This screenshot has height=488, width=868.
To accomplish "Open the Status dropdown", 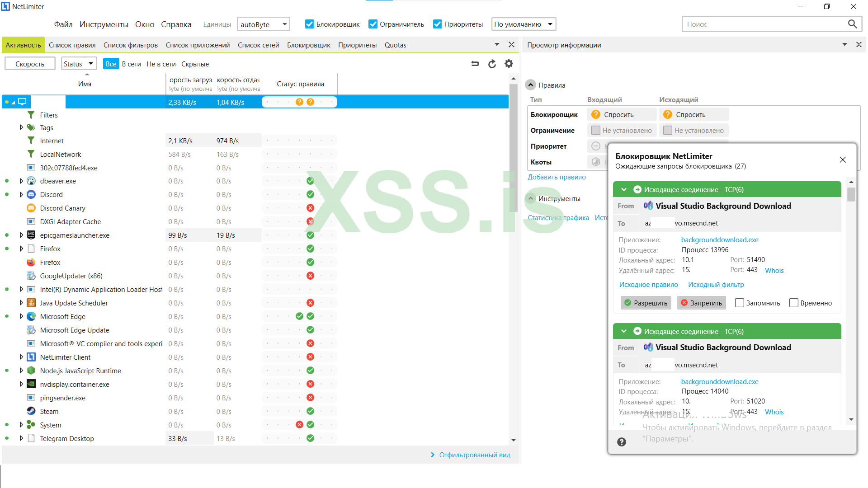I will [79, 64].
